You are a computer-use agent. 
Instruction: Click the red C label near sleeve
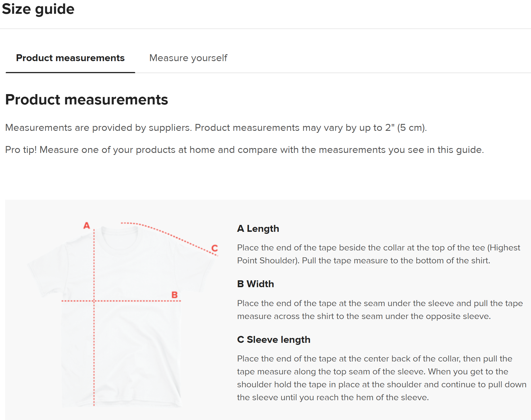pos(215,248)
